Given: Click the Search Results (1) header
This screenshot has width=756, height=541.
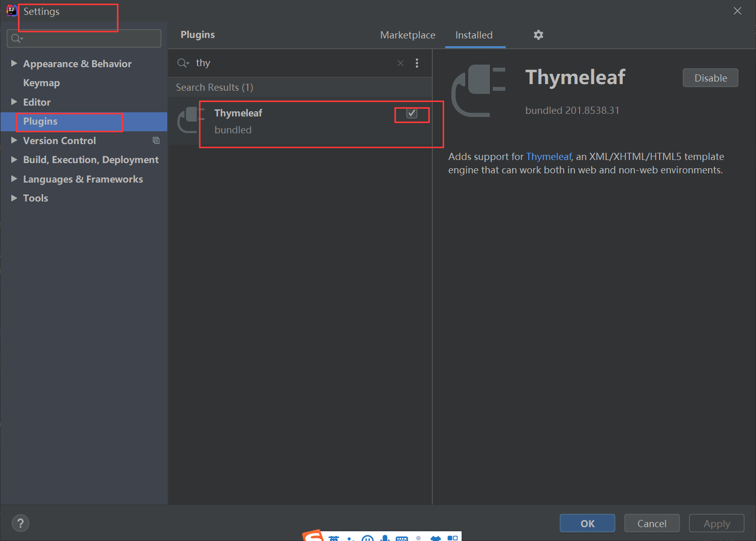Looking at the screenshot, I should [x=214, y=87].
